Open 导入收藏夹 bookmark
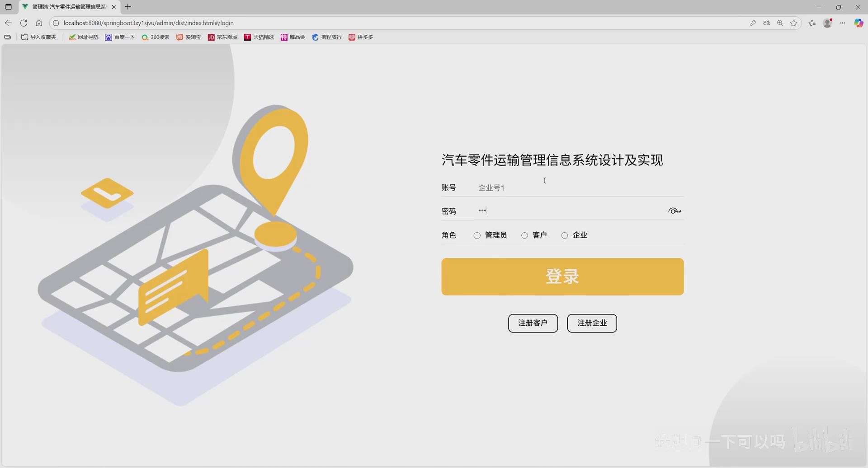The width and height of the screenshot is (868, 468). [39, 37]
